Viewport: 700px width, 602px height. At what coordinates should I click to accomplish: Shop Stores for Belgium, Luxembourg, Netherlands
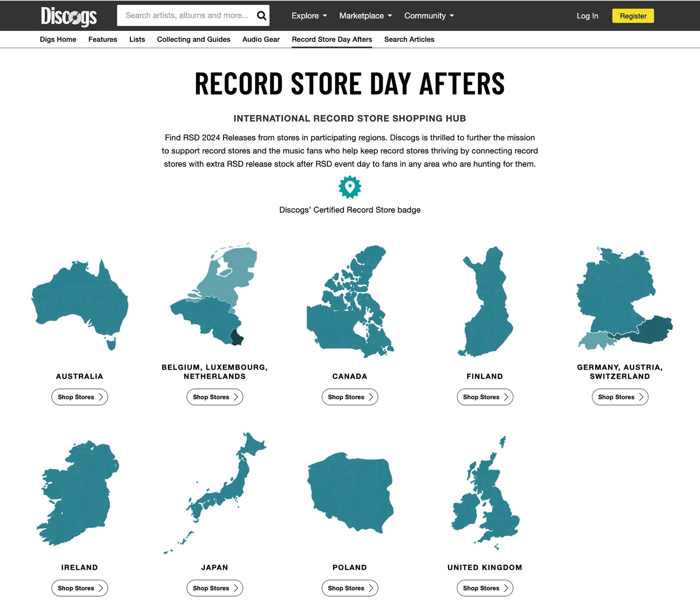[215, 397]
